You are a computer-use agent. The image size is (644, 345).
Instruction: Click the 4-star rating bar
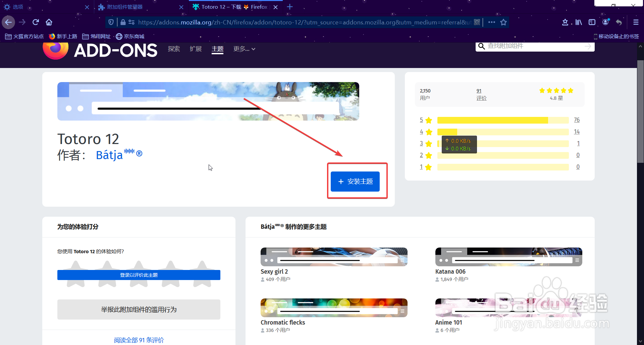tap(503, 132)
